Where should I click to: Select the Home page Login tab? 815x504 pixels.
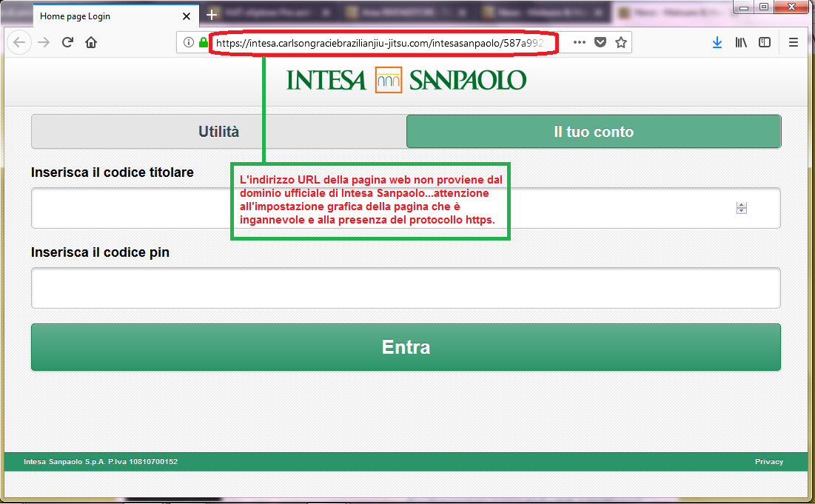(x=116, y=16)
